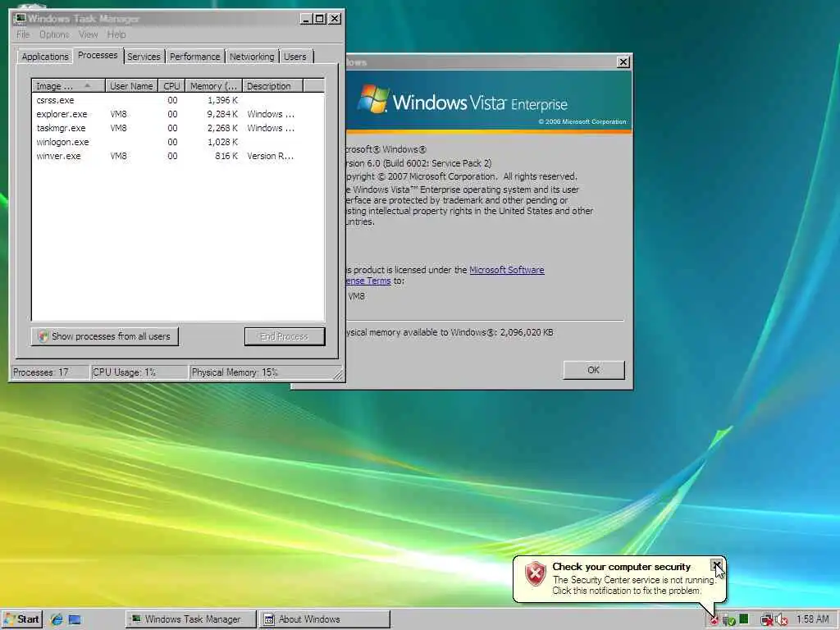Sort processes by Memory column
Image resolution: width=840 pixels, height=630 pixels.
tap(214, 86)
